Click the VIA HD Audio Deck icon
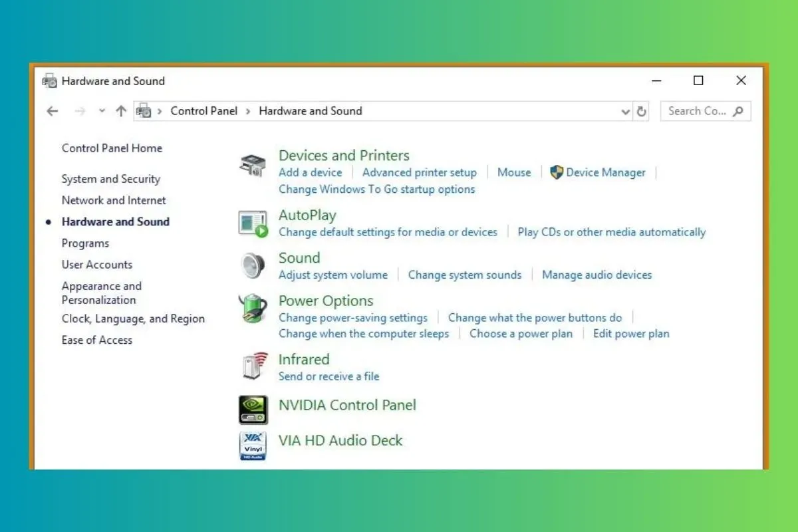798x532 pixels. point(253,446)
